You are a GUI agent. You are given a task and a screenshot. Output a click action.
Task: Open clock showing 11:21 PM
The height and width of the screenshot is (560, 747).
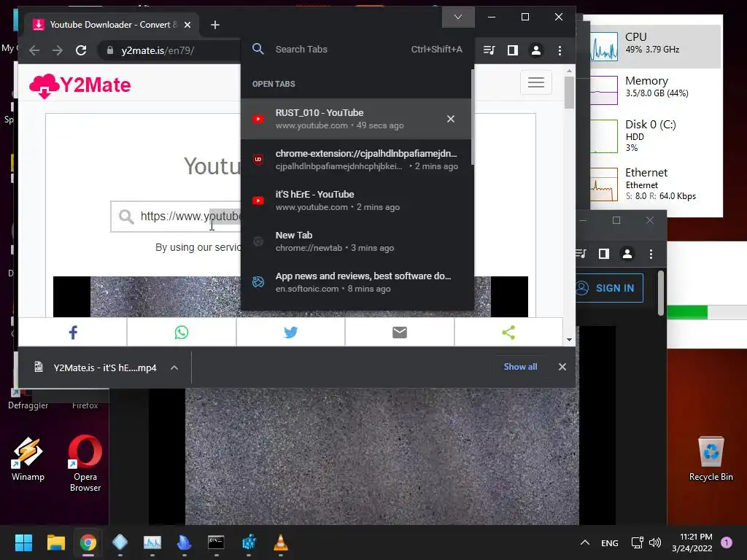click(x=692, y=542)
